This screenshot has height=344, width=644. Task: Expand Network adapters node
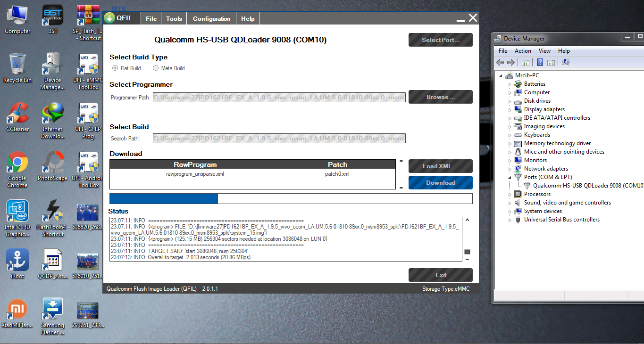[x=510, y=169]
